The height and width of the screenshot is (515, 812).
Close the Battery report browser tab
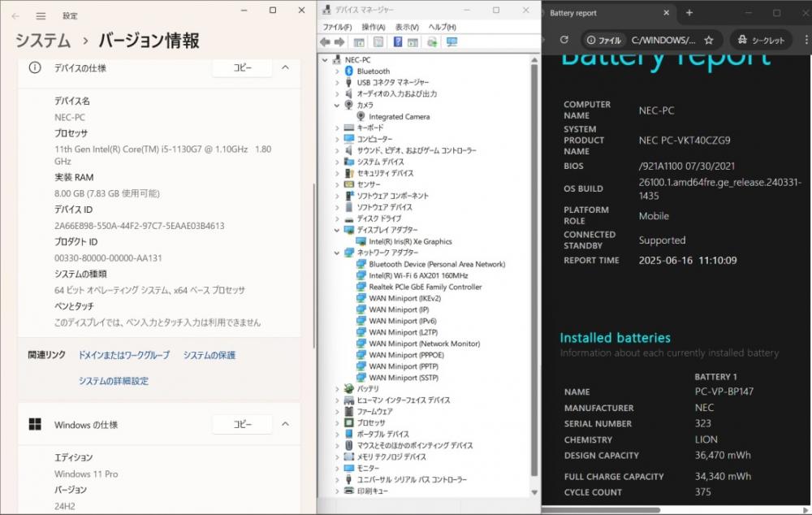[x=666, y=13]
